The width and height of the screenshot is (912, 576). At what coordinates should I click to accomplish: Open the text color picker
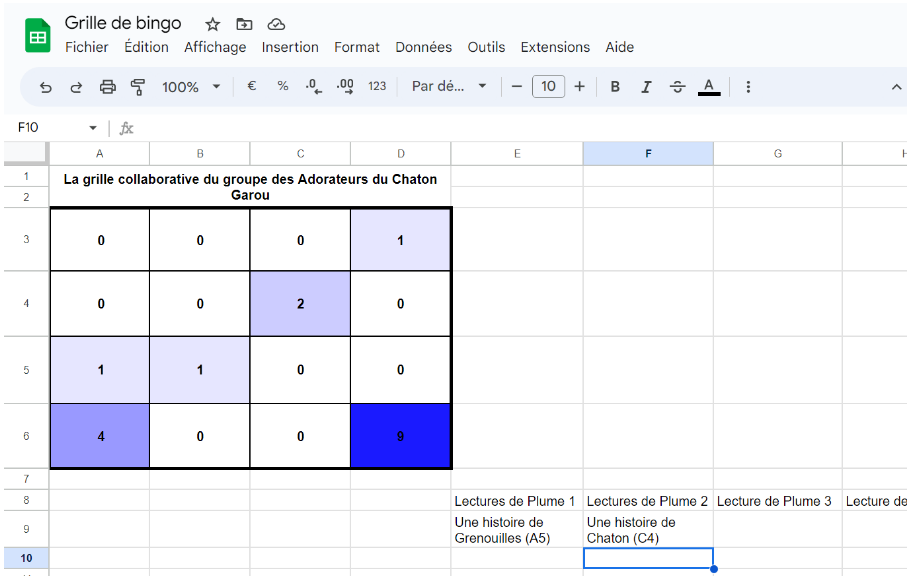click(709, 87)
